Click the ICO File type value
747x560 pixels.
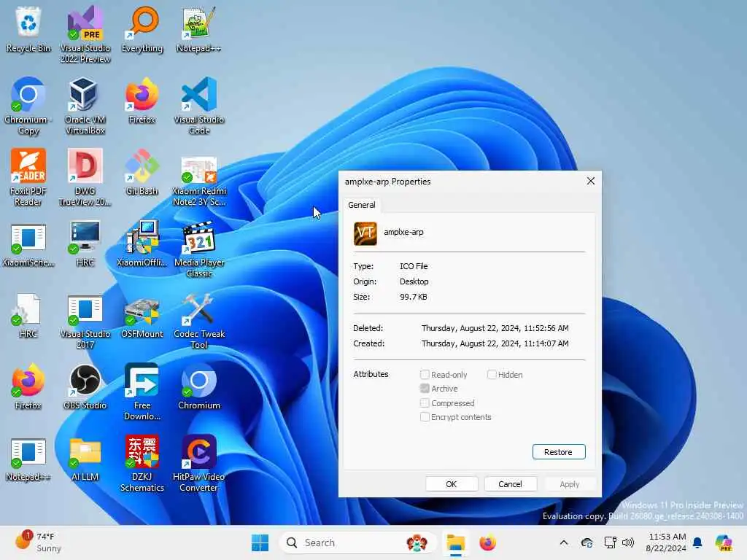tap(414, 266)
